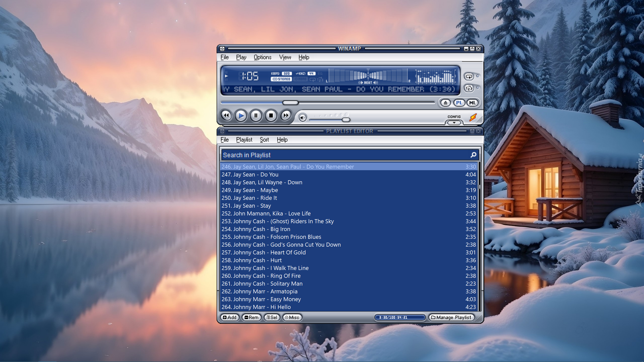Open the Misc playlist options menu
644x362 pixels.
pyautogui.click(x=292, y=318)
